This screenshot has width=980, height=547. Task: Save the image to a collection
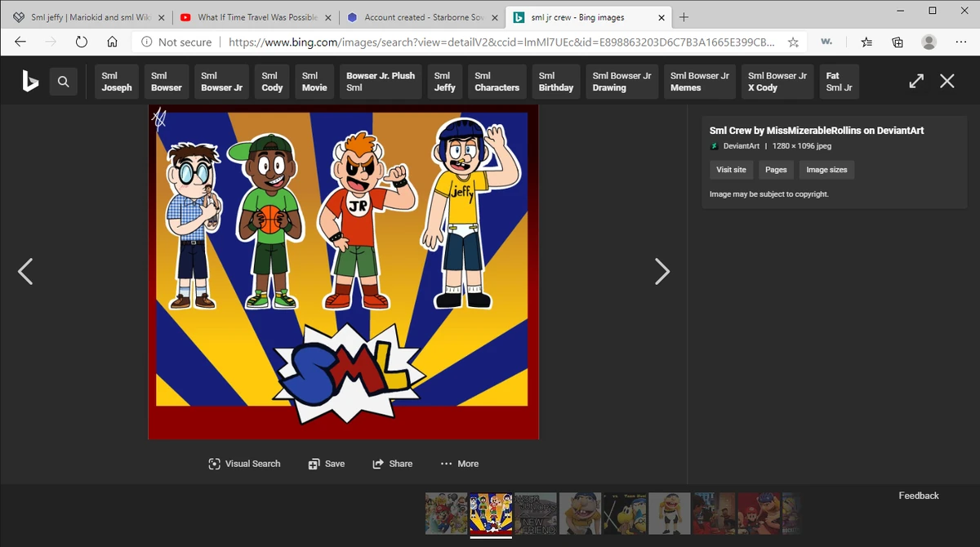[x=327, y=463]
